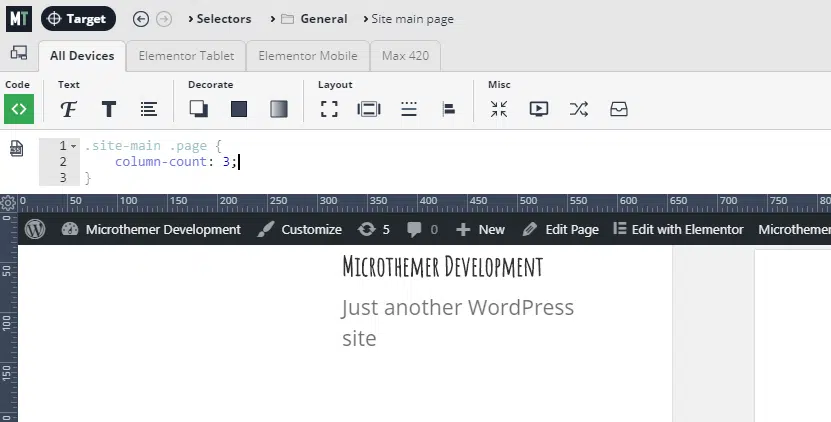Click Edit with Elementor
The width and height of the screenshot is (831, 422).
[678, 229]
